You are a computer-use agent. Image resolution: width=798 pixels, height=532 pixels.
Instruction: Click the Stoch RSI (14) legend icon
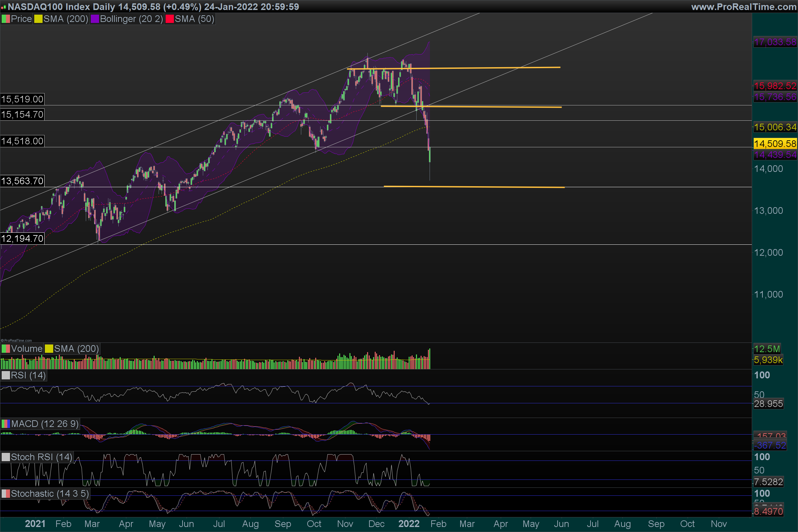[5, 457]
